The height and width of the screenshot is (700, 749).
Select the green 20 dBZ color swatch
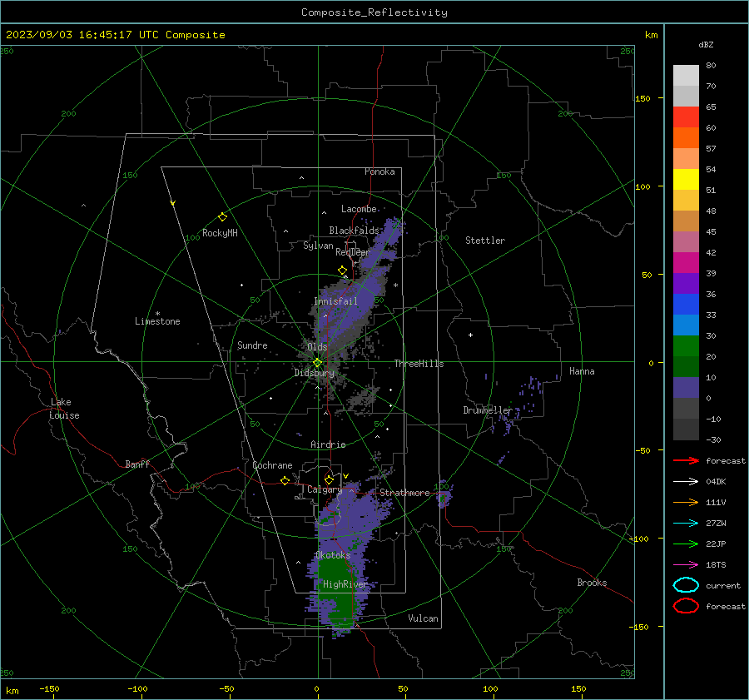coord(686,346)
